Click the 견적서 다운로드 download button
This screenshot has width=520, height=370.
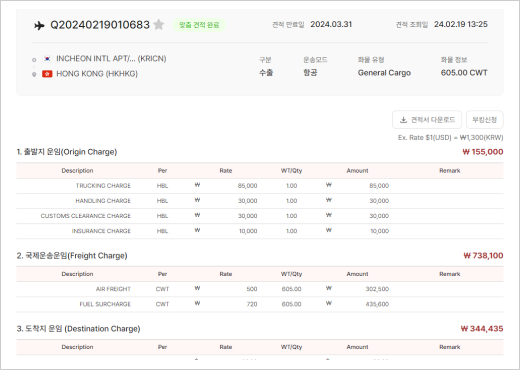[x=427, y=120]
